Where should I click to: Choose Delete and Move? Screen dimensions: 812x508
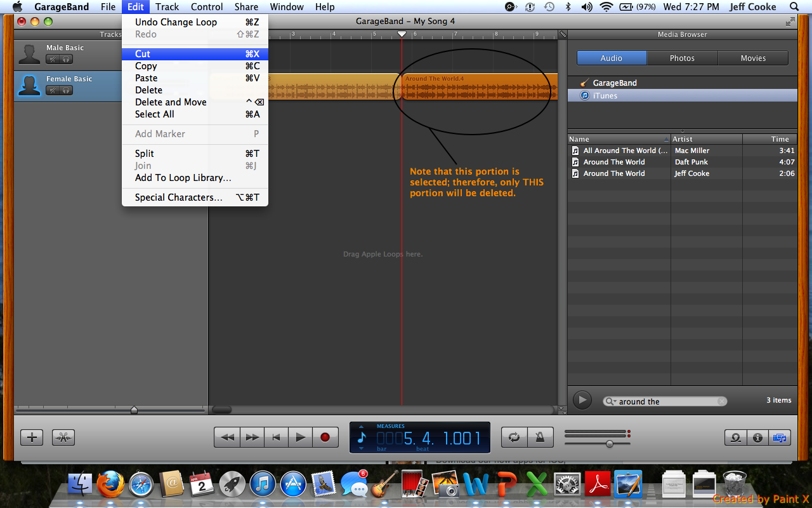pos(195,102)
